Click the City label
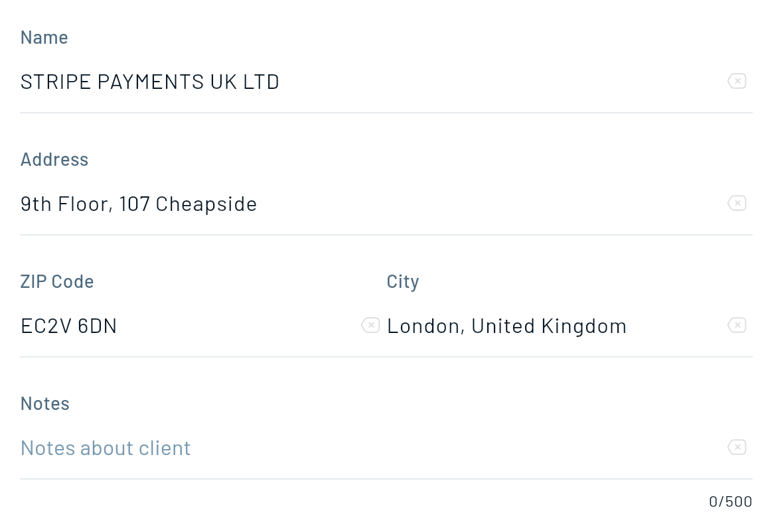774x532 pixels. click(x=403, y=281)
